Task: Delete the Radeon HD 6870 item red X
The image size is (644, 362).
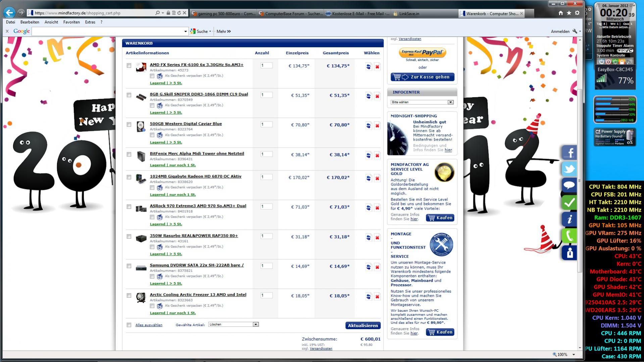Action: (x=377, y=178)
